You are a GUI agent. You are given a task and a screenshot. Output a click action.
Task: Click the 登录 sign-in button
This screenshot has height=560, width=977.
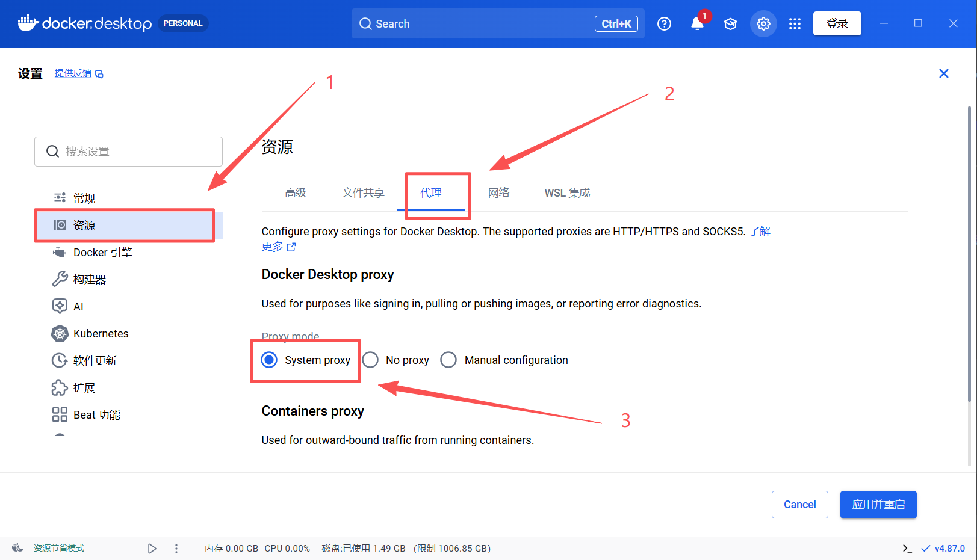(x=837, y=23)
